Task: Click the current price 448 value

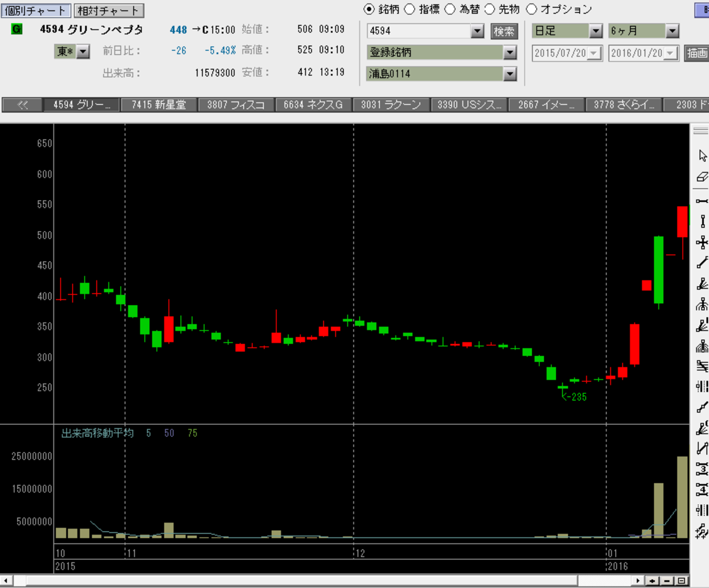Action: point(178,30)
